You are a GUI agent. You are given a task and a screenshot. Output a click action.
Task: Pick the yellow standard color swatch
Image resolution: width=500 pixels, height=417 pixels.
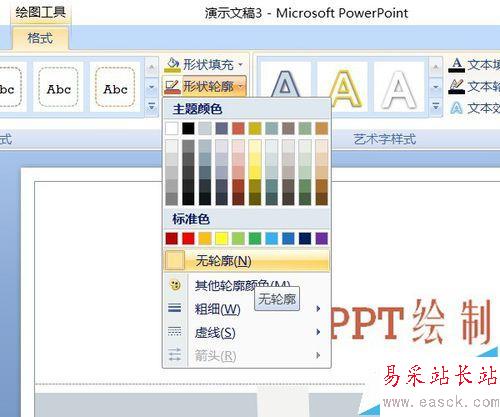pyautogui.click(x=222, y=238)
